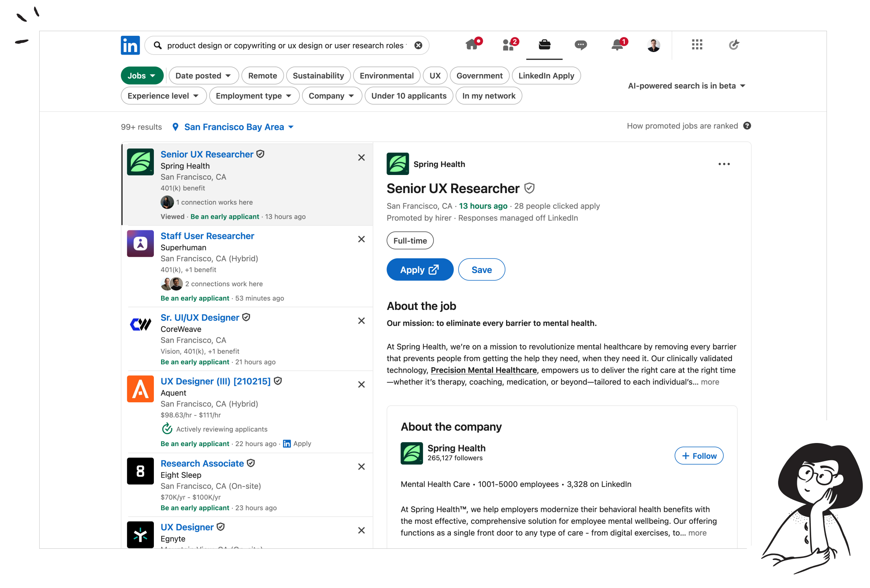Screen dimensions: 870x588
Task: Open Notifications bell icon
Action: click(617, 45)
